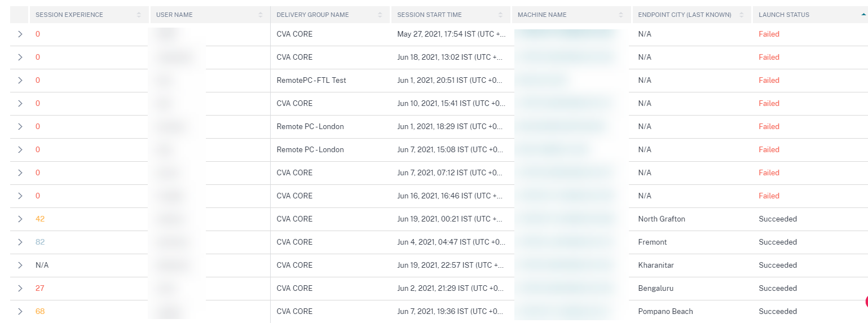
Task: Toggle the Launch Status ascending sort arrow
Action: 862,15
